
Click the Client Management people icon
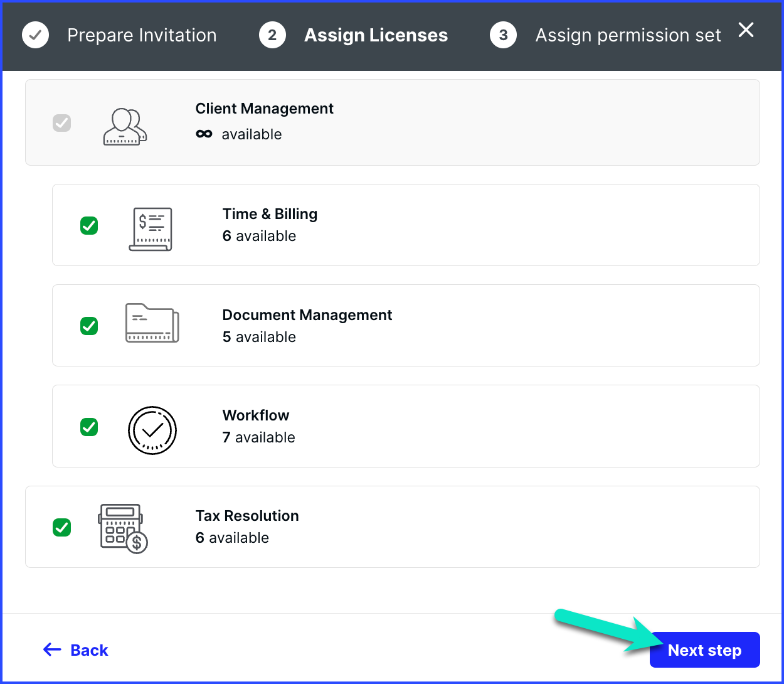pyautogui.click(x=125, y=127)
